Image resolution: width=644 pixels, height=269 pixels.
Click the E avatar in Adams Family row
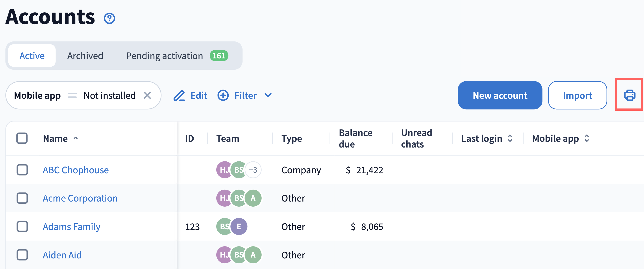[239, 226]
